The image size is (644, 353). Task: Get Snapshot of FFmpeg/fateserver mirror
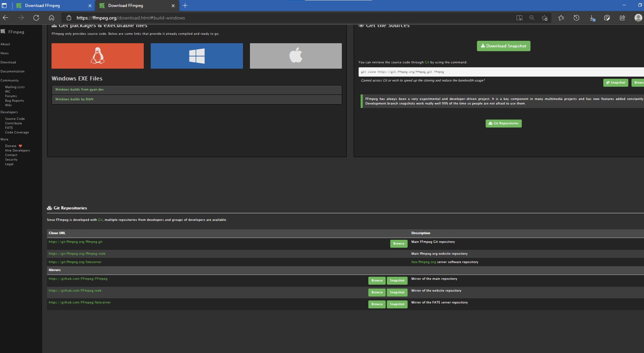pyautogui.click(x=397, y=304)
